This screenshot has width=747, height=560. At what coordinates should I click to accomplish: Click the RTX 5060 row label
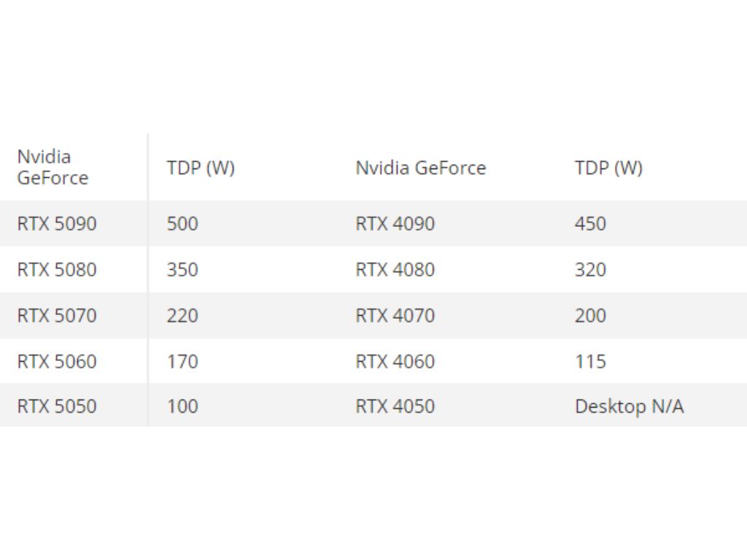pos(57,362)
